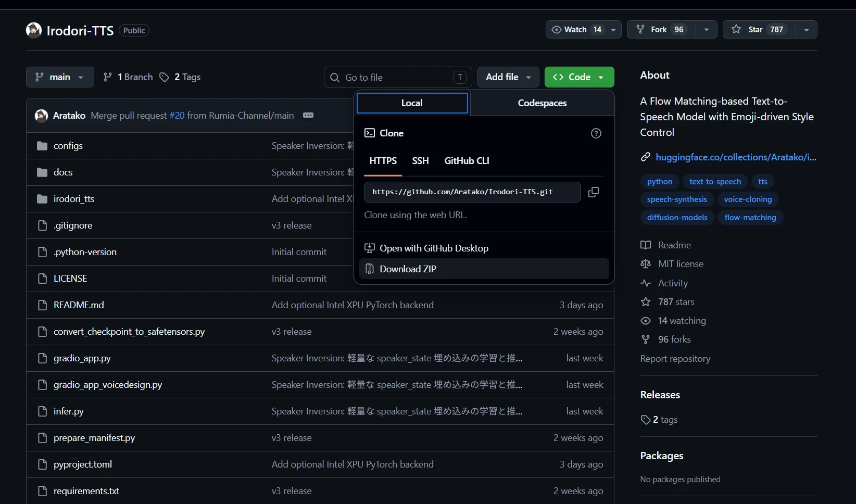Collapse the green Code dropdown
Screen dimensions: 856x504
coord(580,77)
